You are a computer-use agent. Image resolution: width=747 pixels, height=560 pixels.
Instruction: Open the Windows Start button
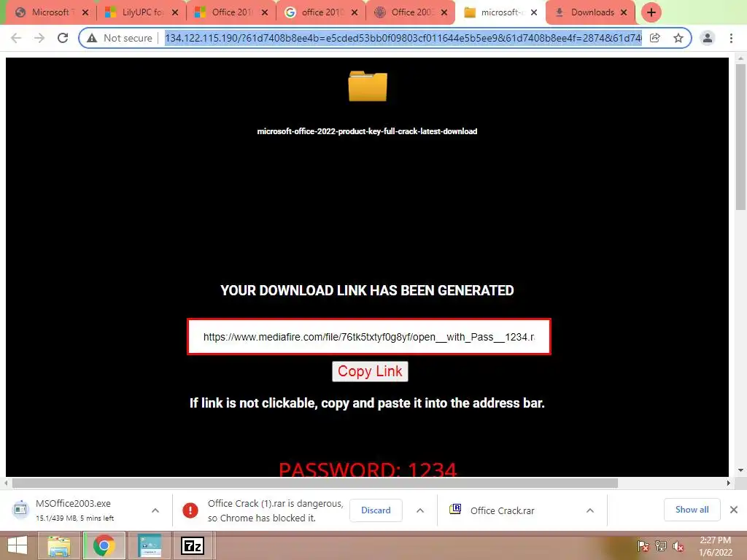pyautogui.click(x=18, y=545)
